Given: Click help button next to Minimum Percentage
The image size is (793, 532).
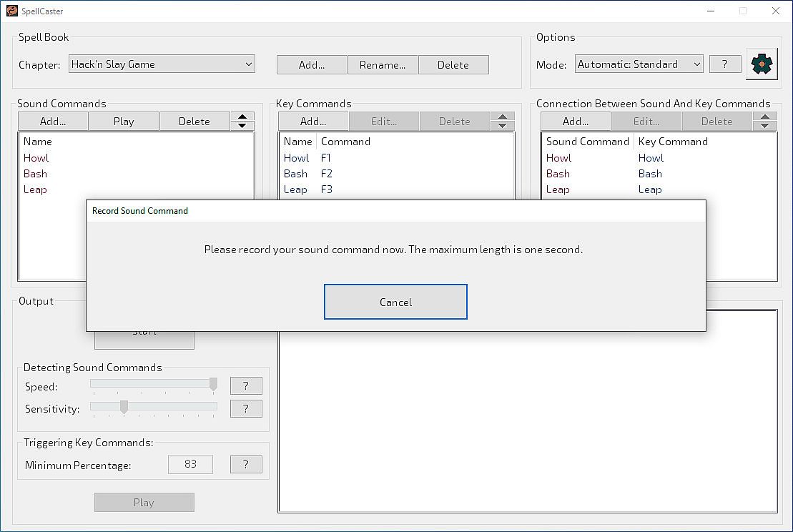Looking at the screenshot, I should 246,464.
